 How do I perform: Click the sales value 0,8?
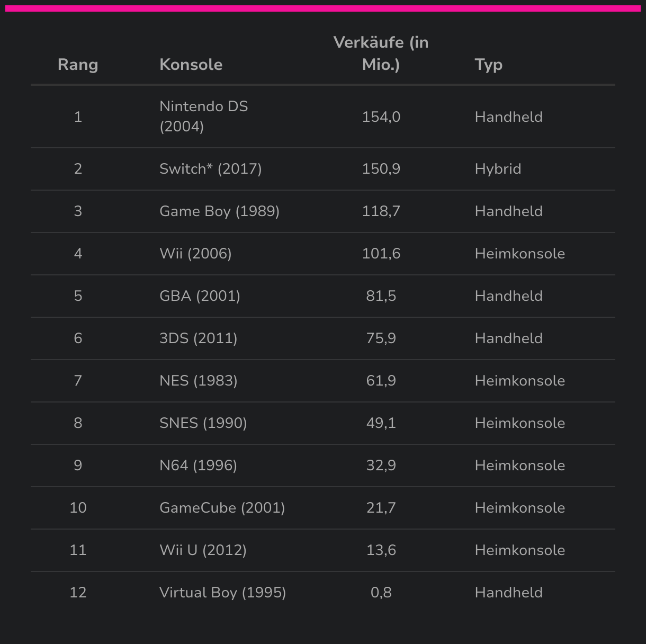(x=381, y=593)
